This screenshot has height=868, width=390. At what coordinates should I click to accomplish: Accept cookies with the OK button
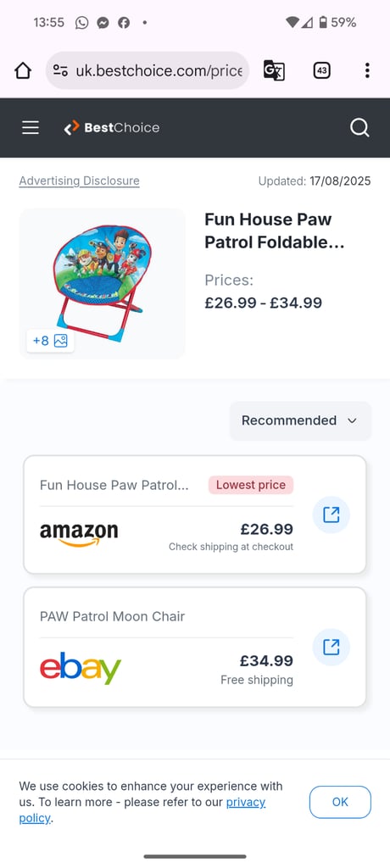click(340, 802)
